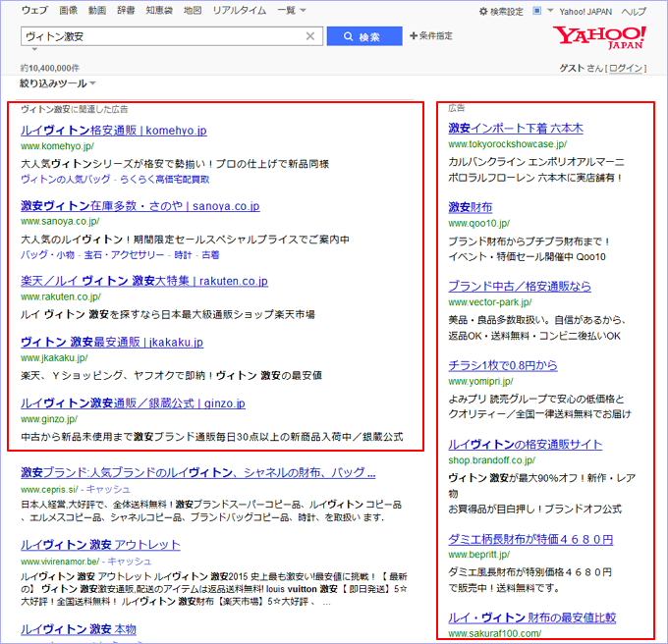Click the 古着 sublink
Screen dimensions: 668x644
tap(210, 255)
